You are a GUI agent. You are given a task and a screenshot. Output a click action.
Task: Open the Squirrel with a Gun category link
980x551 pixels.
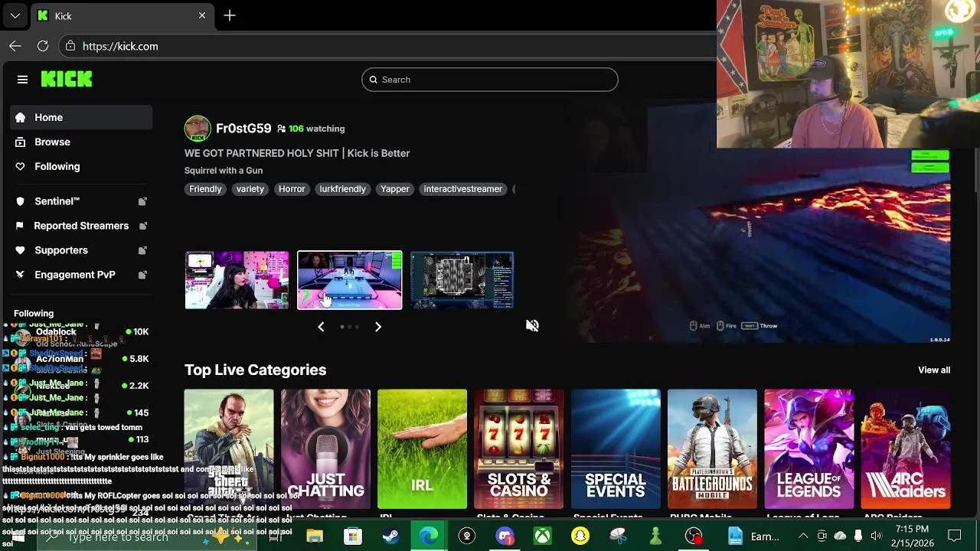(224, 171)
